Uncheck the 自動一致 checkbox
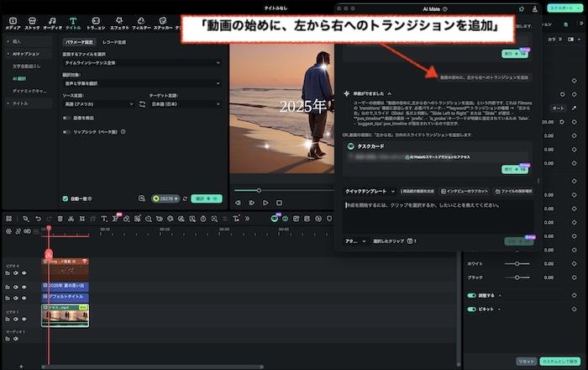Viewport: 588px width, 370px height. pyautogui.click(x=66, y=198)
